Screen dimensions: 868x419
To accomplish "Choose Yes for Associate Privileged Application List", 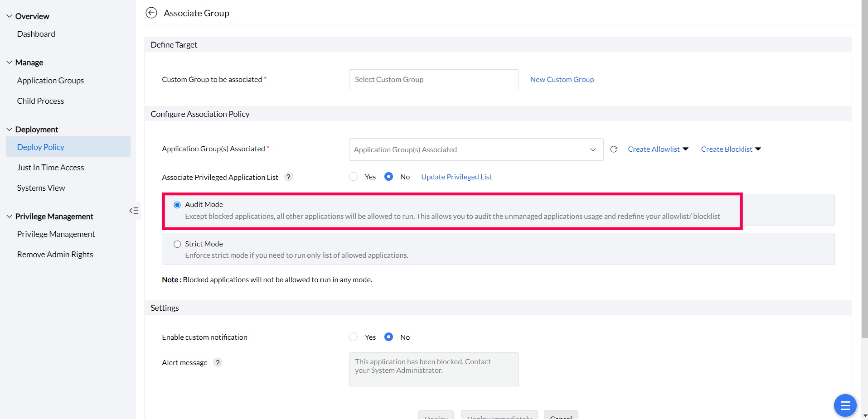I will pos(354,177).
